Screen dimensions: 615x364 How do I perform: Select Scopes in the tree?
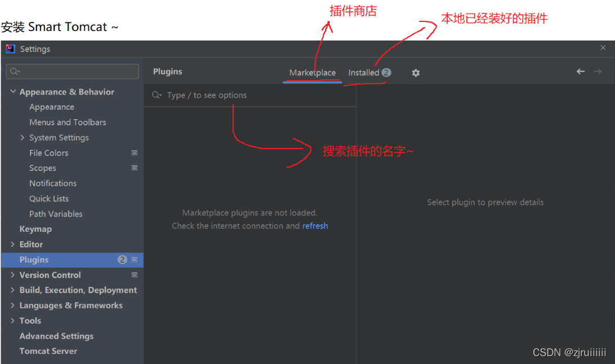(x=42, y=168)
